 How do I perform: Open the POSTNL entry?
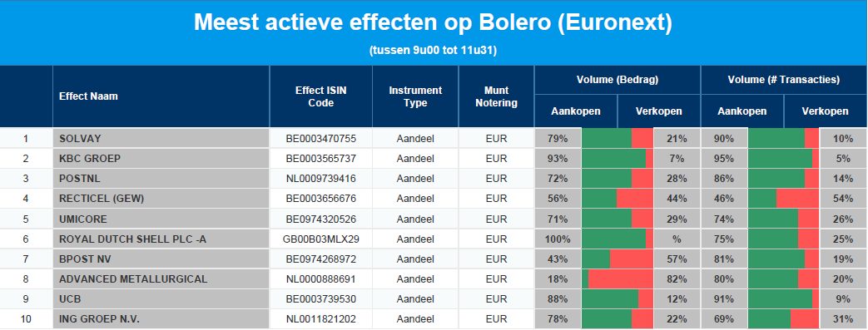79,179
